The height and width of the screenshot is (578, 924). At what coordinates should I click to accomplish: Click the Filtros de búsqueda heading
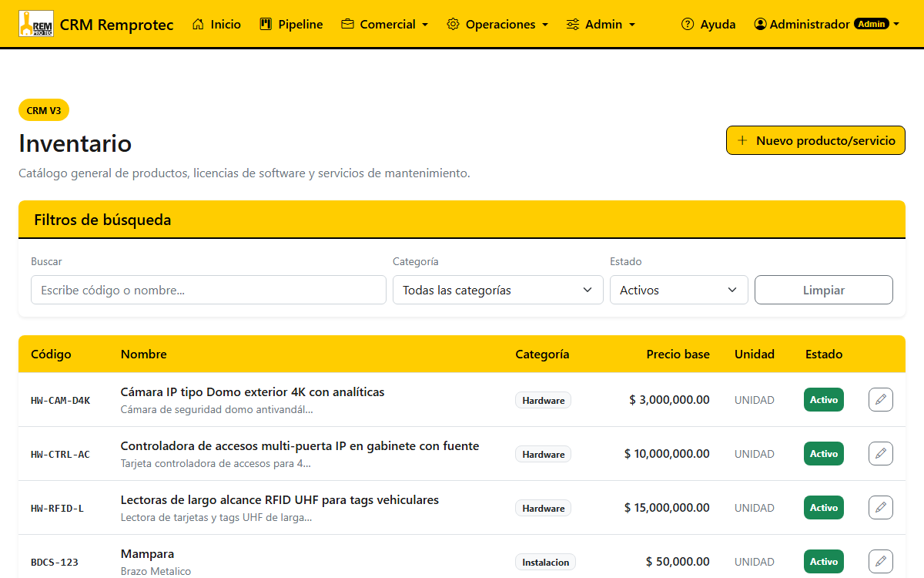point(102,220)
